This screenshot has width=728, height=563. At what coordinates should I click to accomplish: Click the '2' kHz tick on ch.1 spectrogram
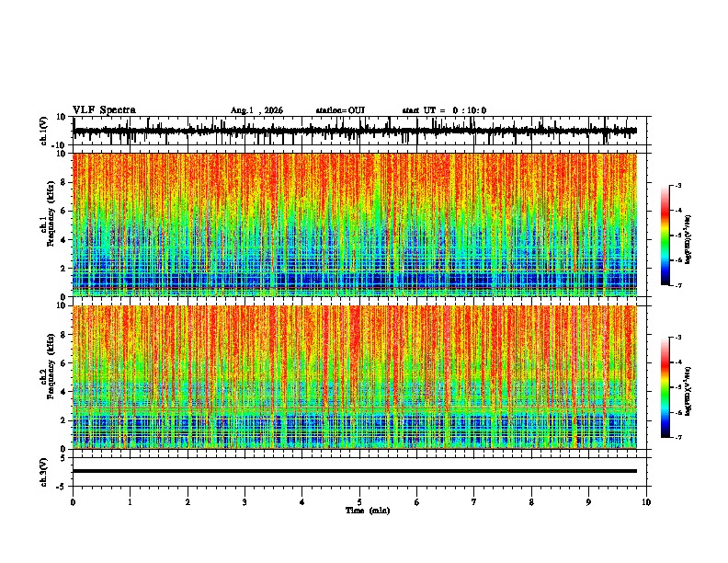(x=63, y=268)
